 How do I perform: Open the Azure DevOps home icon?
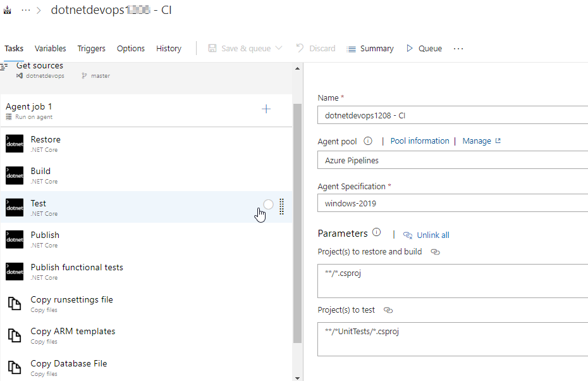click(x=8, y=10)
